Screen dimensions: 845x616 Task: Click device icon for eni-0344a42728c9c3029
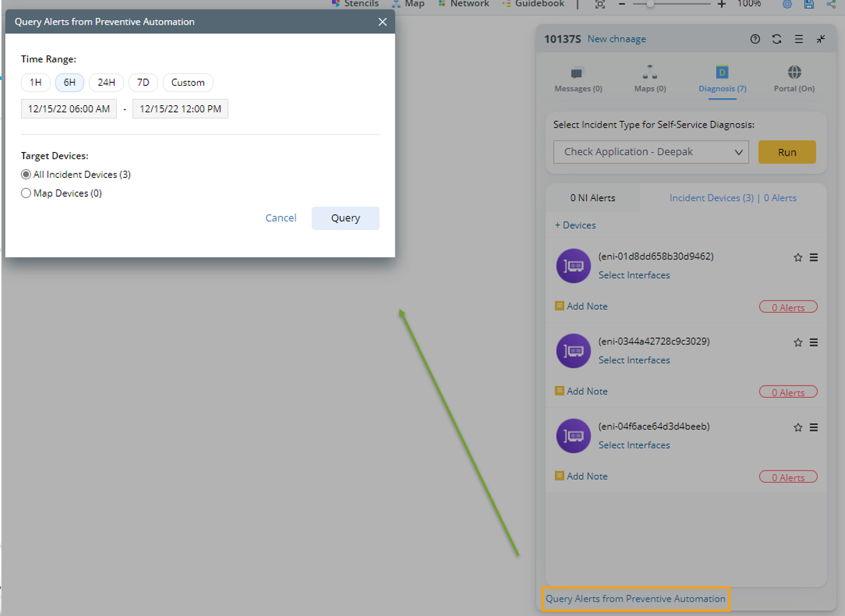573,351
